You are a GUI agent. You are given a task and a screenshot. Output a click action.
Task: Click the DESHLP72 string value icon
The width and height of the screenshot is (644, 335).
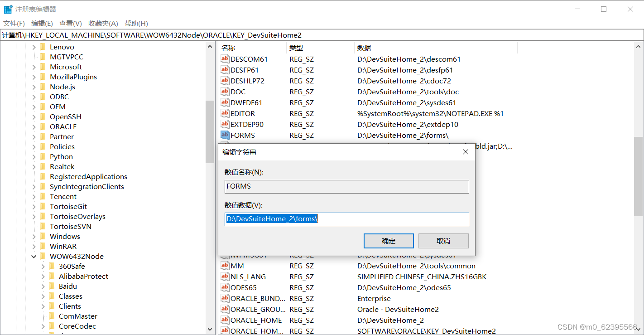tap(225, 81)
